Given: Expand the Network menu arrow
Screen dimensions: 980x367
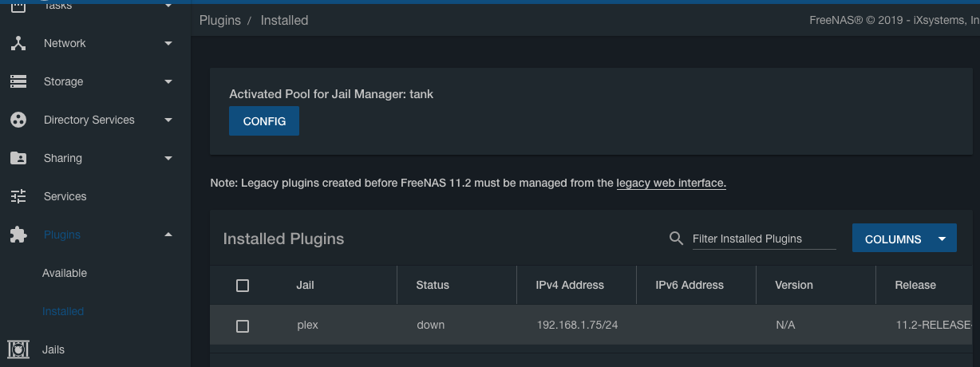Looking at the screenshot, I should (168, 43).
